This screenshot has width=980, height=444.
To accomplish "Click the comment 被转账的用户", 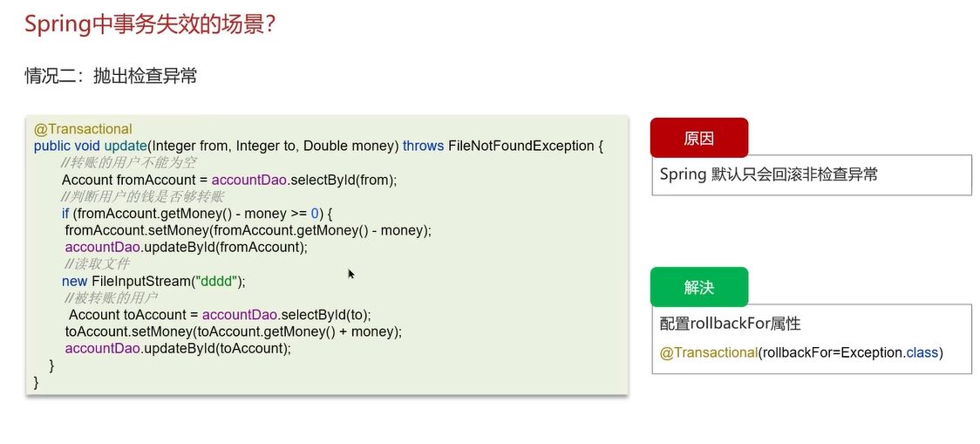I will point(111,297).
